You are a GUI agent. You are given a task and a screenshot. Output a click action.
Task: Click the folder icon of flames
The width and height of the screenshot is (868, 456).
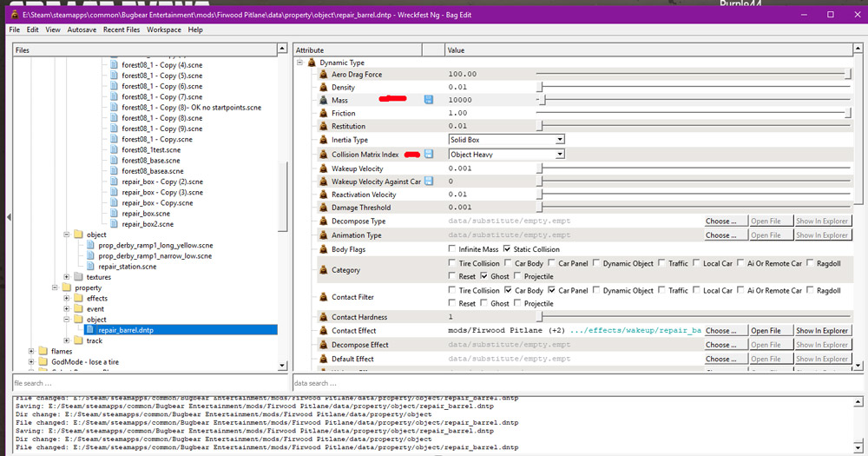click(x=43, y=351)
